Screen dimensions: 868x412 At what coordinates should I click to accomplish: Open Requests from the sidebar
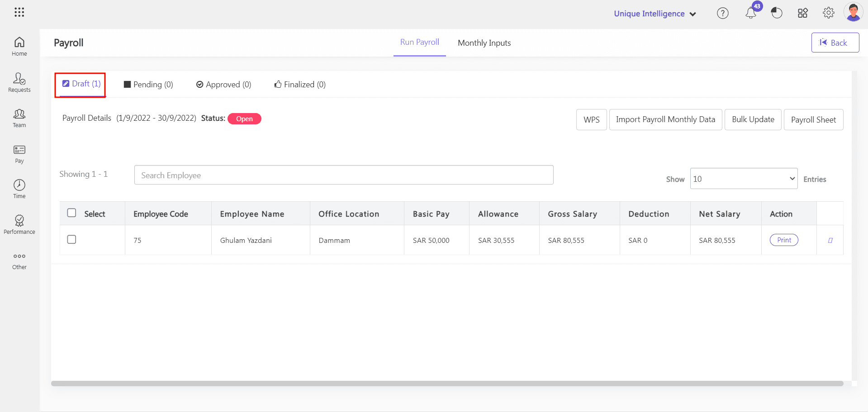tap(19, 82)
